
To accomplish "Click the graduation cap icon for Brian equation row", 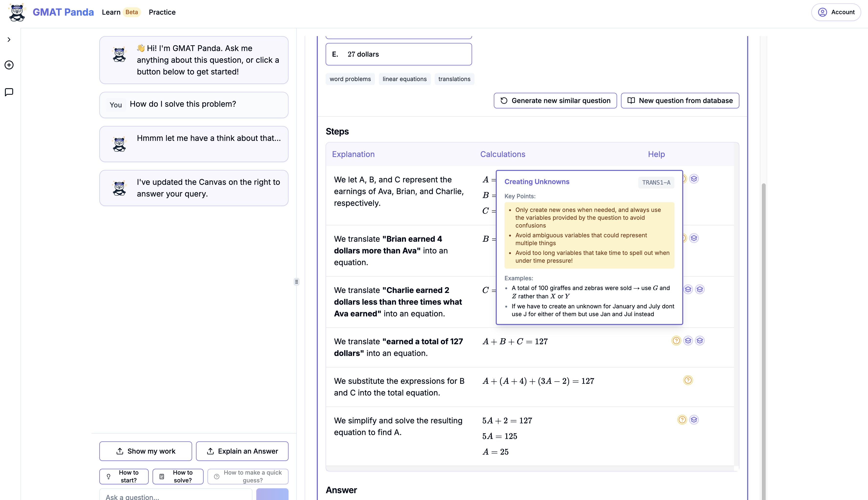I will [x=694, y=238].
